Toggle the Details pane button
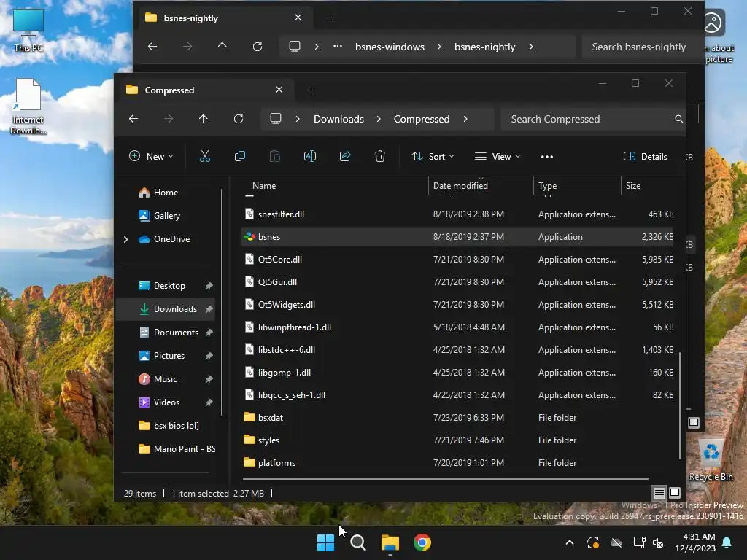The image size is (747, 560). pos(646,156)
